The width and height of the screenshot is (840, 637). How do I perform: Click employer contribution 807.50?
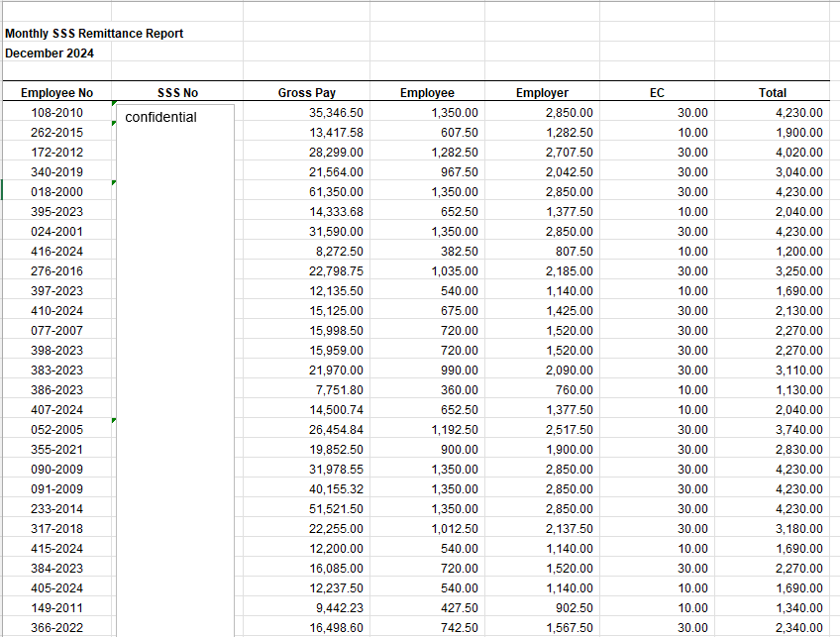point(575,252)
